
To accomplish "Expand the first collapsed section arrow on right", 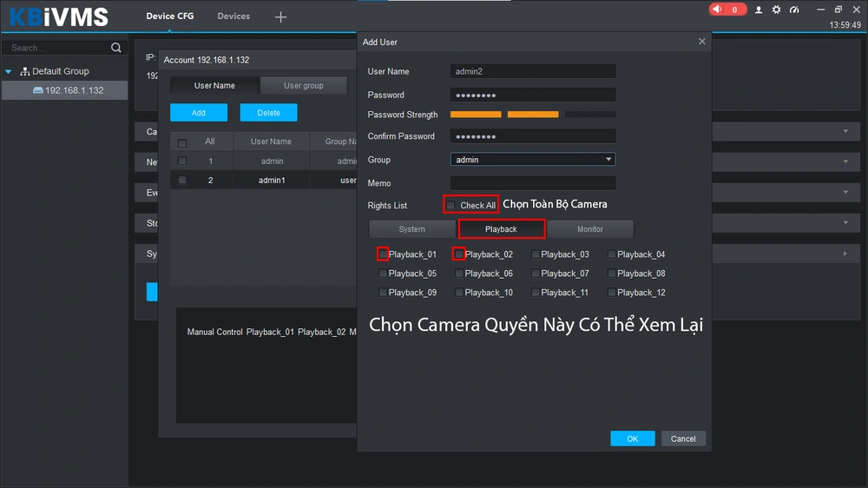I will (845, 131).
